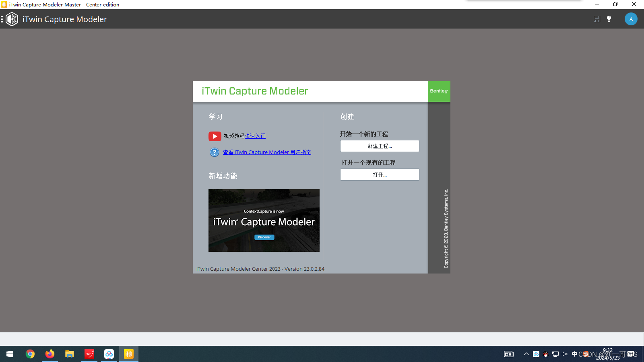This screenshot has height=362, width=644.
Task: Click the Baidu Netdisk tray icon
Action: pyautogui.click(x=536, y=354)
